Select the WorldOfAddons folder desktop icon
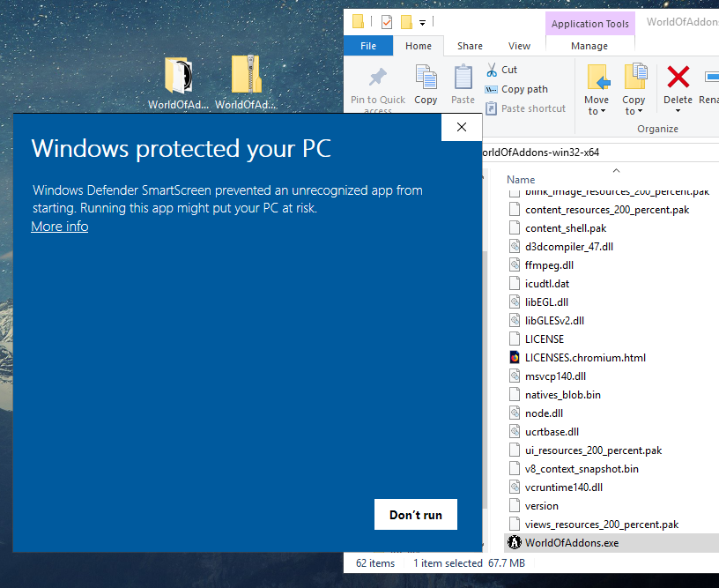 coord(178,83)
